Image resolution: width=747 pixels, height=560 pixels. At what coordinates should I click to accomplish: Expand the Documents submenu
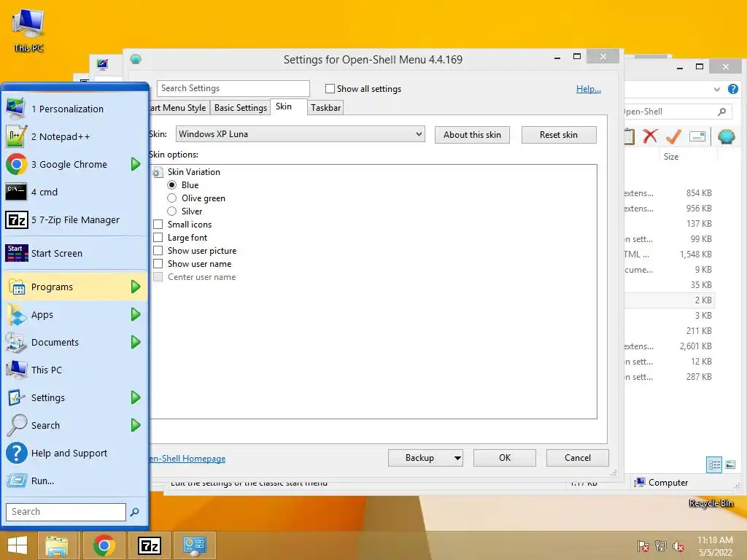[x=136, y=342]
